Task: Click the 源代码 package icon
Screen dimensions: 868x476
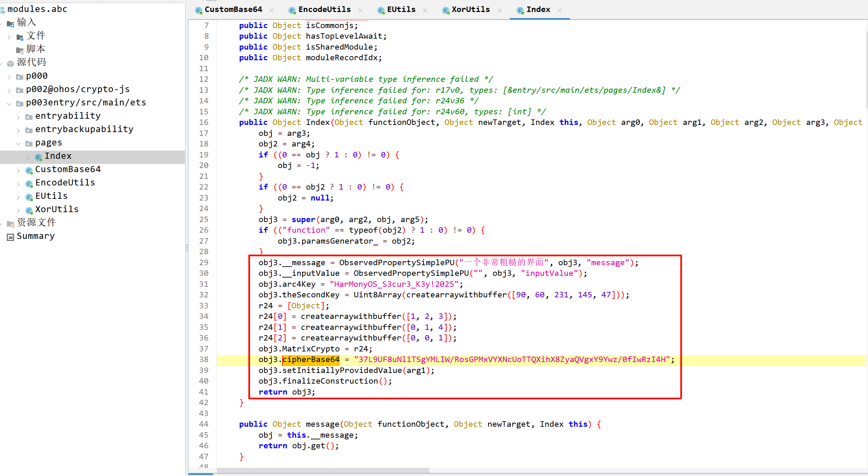Action: [x=10, y=63]
